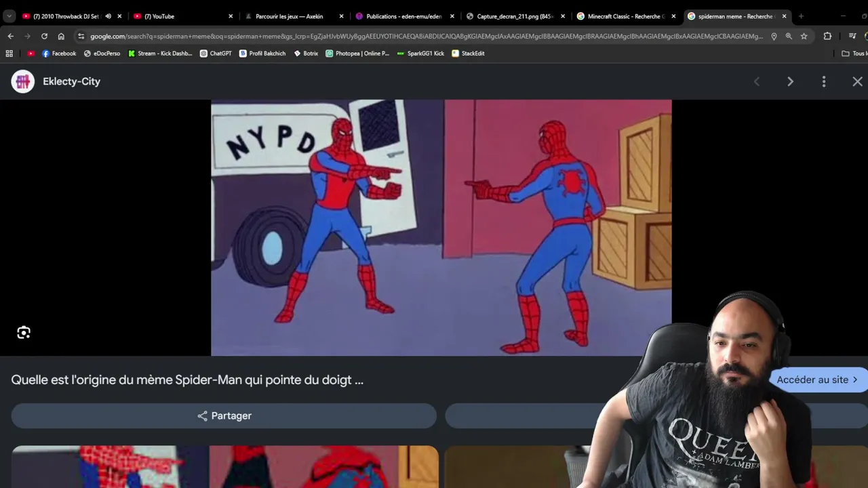Search this image with Google Lens
This screenshot has width=868, height=488.
pyautogui.click(x=24, y=332)
